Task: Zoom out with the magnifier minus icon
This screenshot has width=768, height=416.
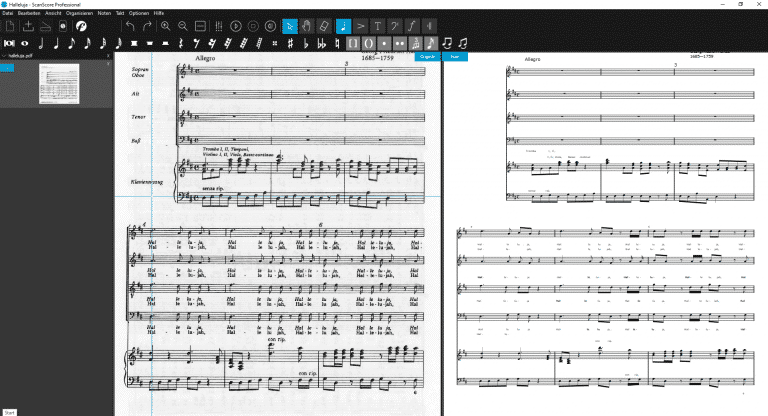Action: pyautogui.click(x=183, y=26)
